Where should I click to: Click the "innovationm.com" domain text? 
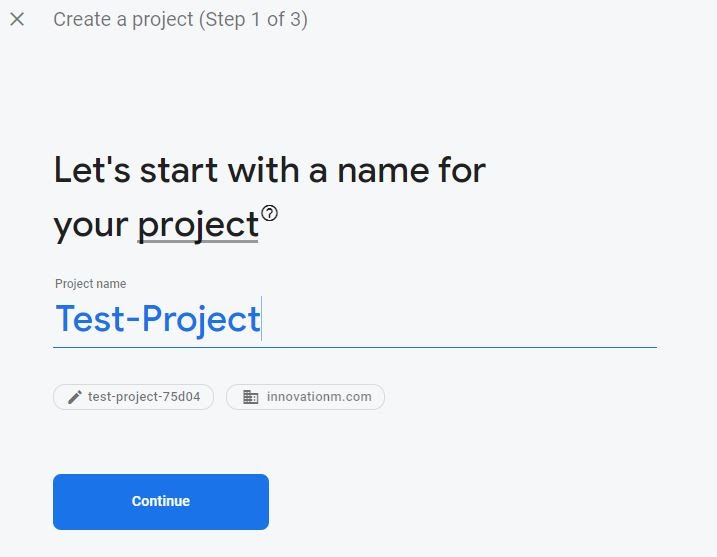click(x=319, y=397)
